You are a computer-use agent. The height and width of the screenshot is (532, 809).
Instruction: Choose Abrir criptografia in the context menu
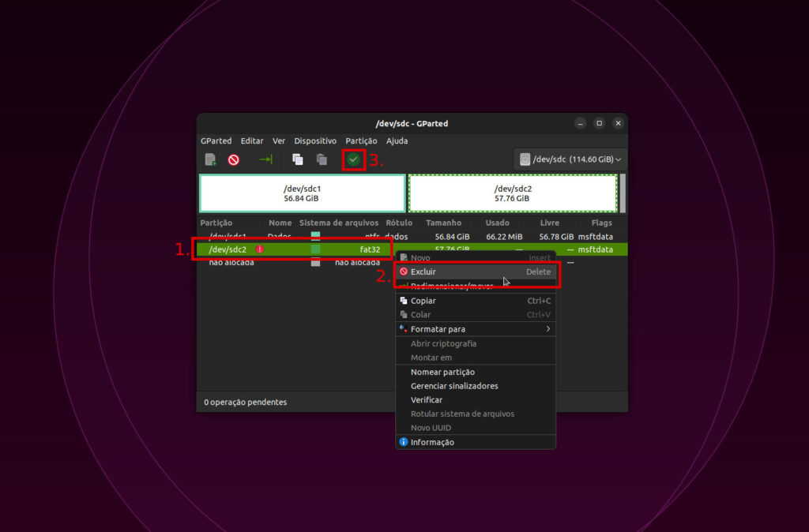click(476, 343)
